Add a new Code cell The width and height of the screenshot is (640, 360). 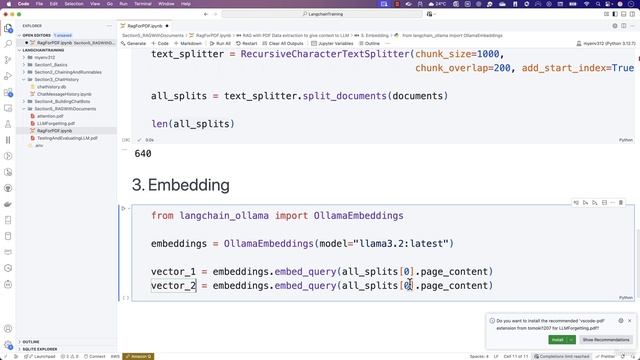160,43
